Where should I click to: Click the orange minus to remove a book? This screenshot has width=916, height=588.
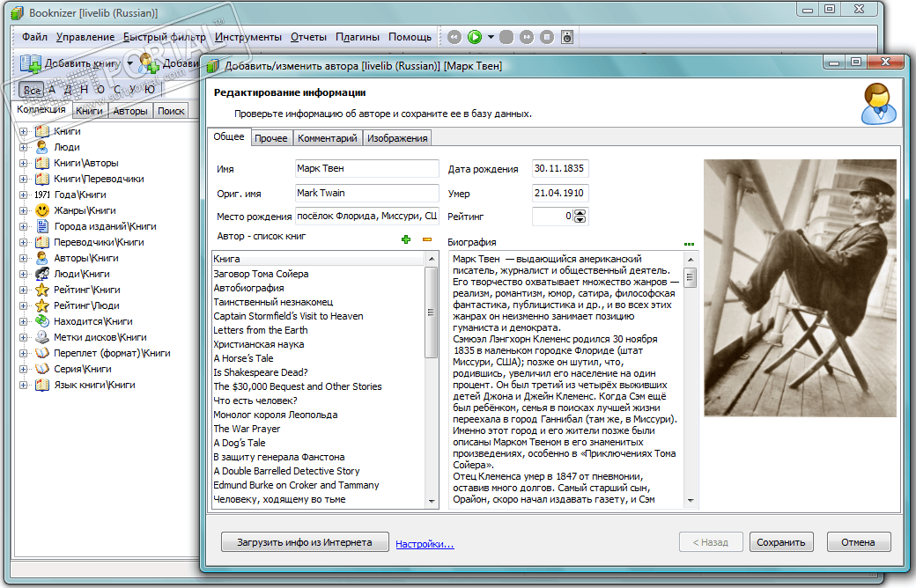[x=427, y=239]
